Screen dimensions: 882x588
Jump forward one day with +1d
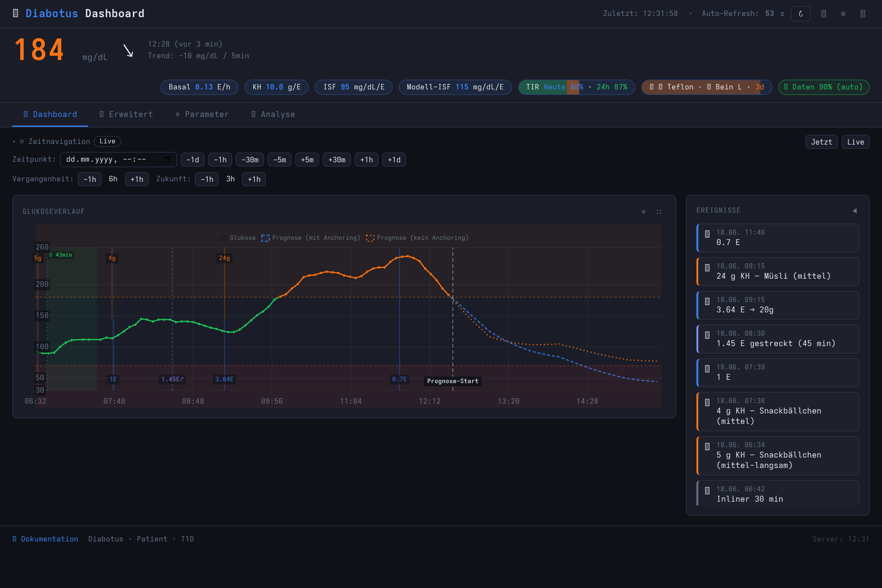[394, 160]
